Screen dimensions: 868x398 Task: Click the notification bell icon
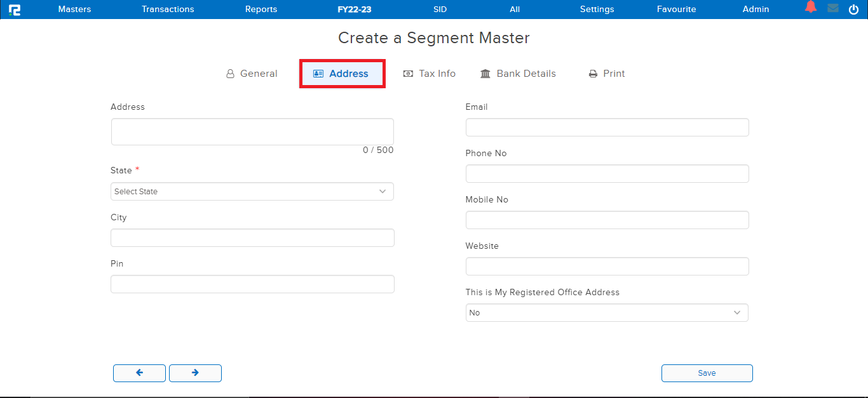point(810,7)
